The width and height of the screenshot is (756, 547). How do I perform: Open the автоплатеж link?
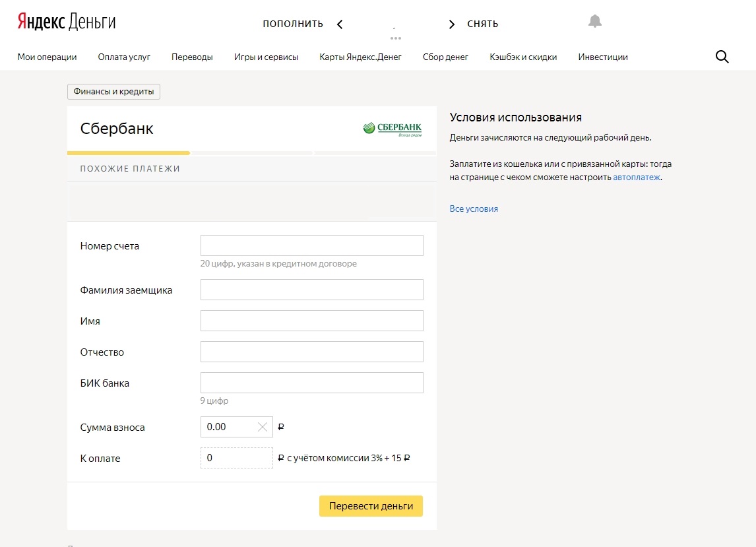(x=636, y=177)
